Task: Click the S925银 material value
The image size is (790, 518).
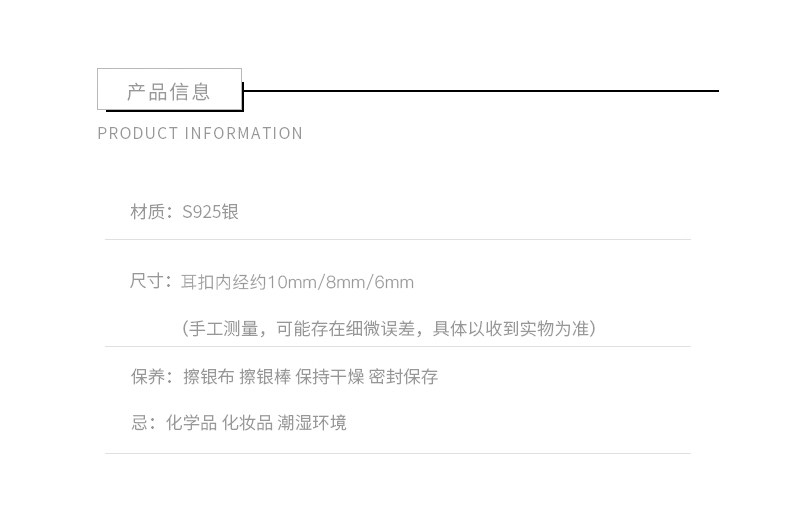Action: coord(210,212)
